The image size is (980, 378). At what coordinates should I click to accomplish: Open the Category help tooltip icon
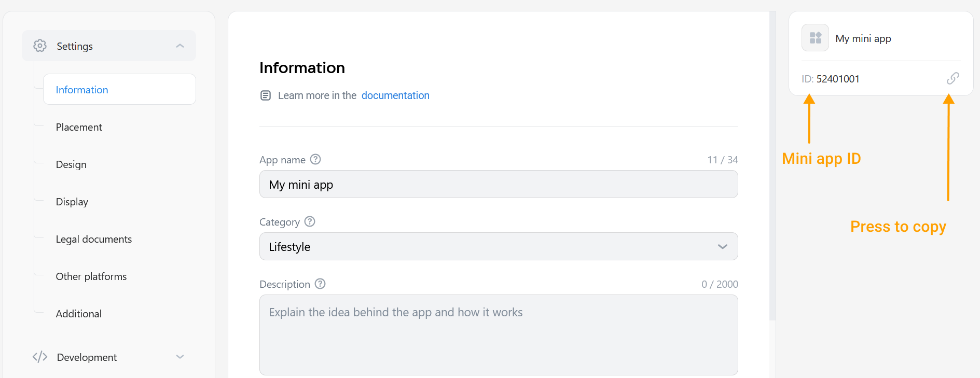tap(310, 221)
